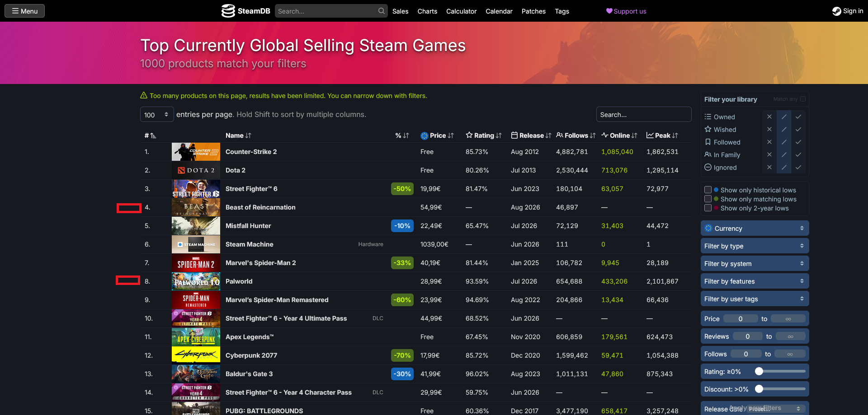This screenshot has height=415, width=868.
Task: Exclude Followed games with the X icon
Action: (x=769, y=142)
